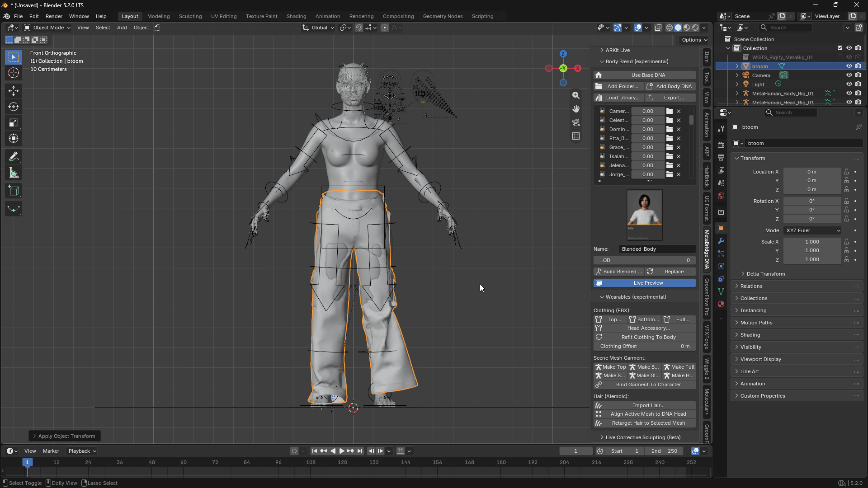Pin the btoom properties panel
868x488 pixels.
859,127
